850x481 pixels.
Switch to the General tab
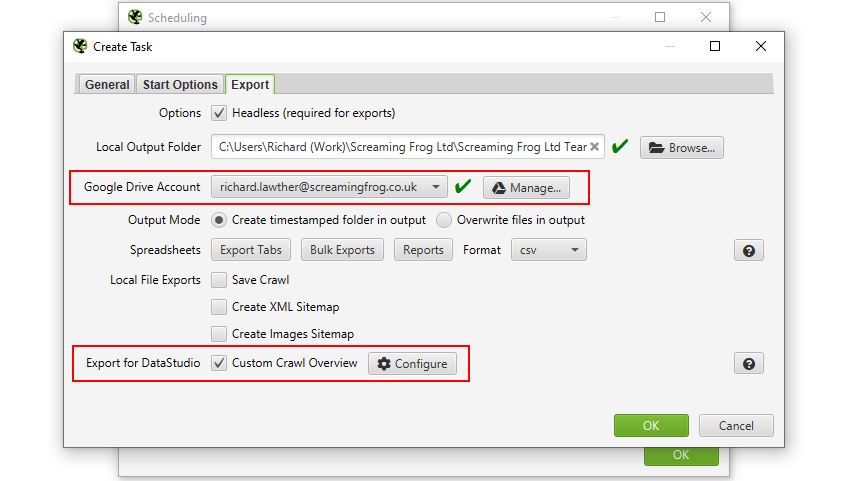[107, 85]
